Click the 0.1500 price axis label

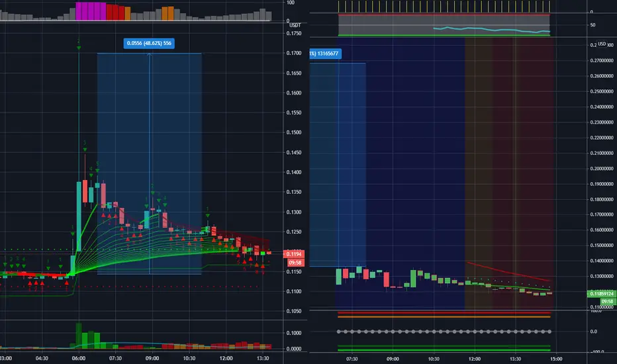(x=294, y=132)
